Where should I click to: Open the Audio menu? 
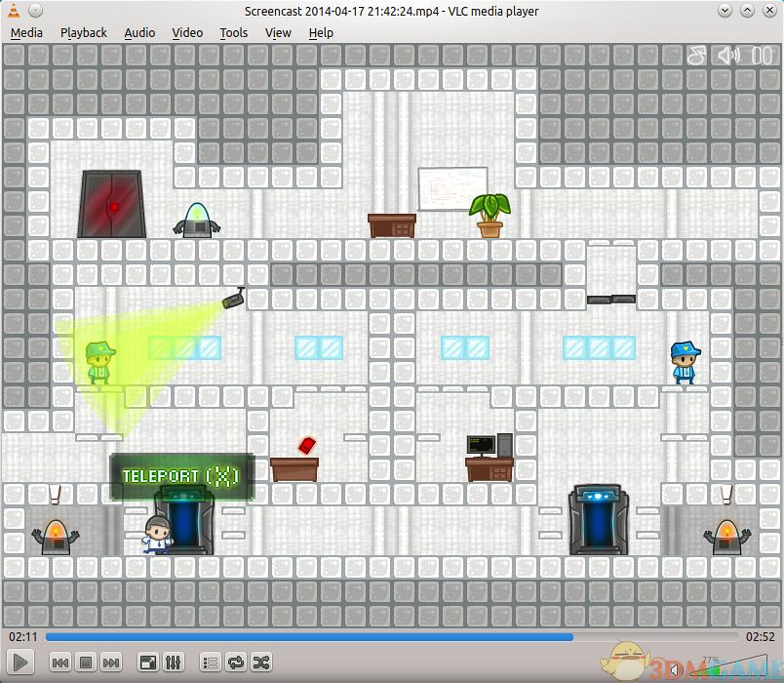click(x=139, y=32)
